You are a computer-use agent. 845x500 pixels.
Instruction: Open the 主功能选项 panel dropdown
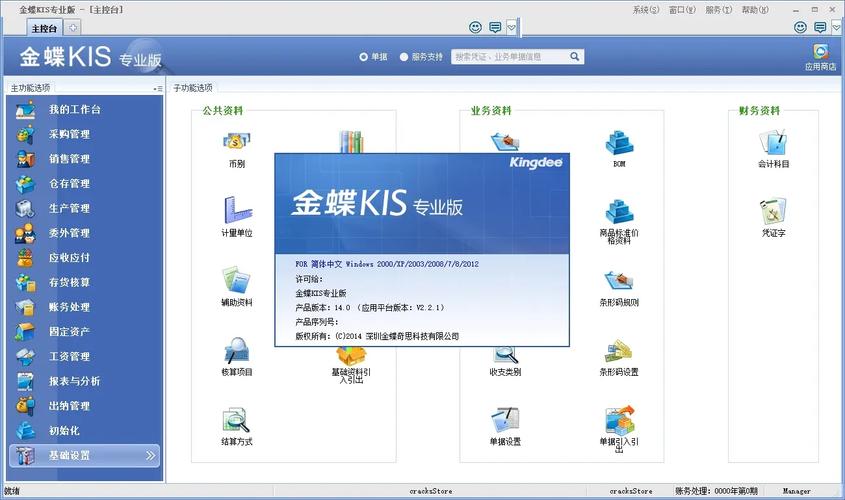pos(157,88)
